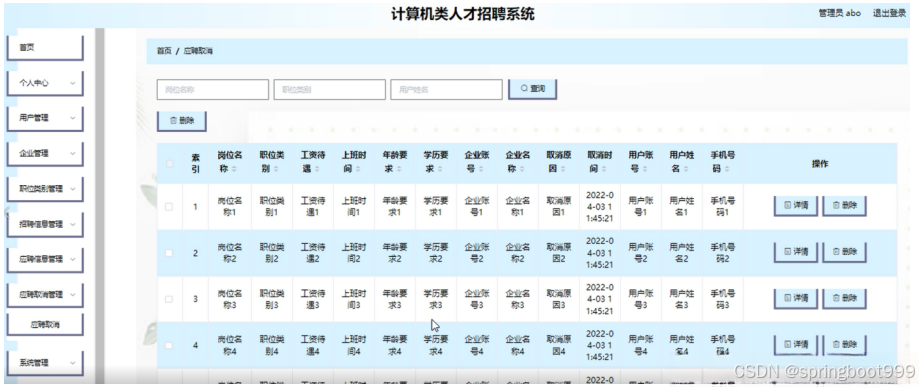The width and height of the screenshot is (919, 387).
Task: Sort by 岗位名称 column sort icon
Action: tap(234, 169)
